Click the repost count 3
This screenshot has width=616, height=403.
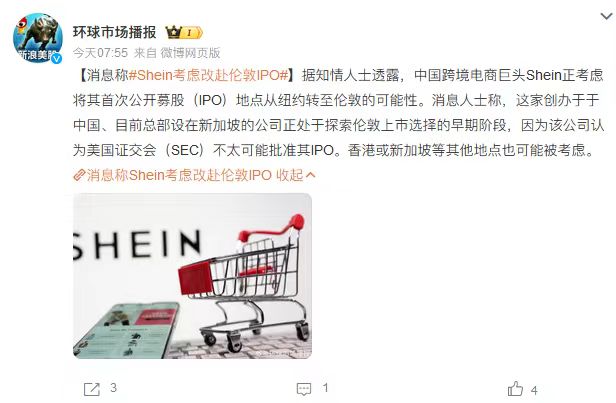pos(114,388)
